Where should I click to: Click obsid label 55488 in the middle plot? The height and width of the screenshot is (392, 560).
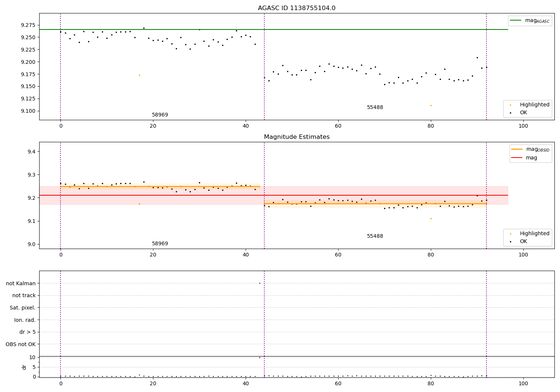[x=375, y=236]
